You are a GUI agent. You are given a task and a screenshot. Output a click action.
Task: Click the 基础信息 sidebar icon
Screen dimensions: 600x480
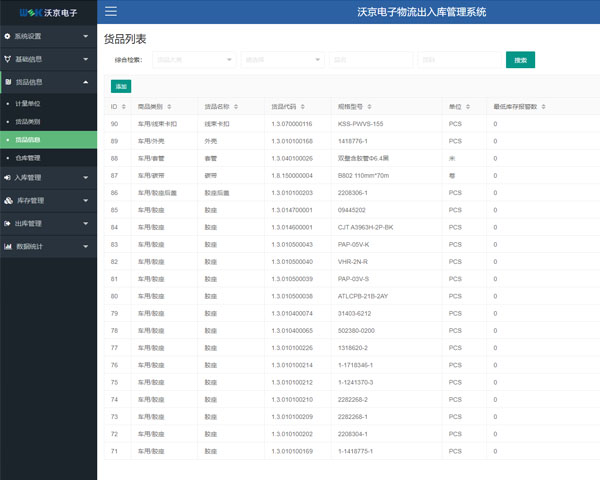point(8,59)
